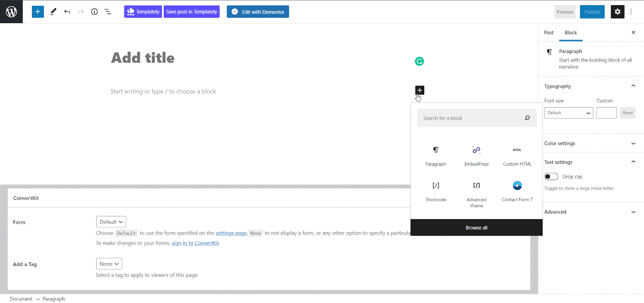Open the content details info icon
644x303 pixels.
coord(95,12)
